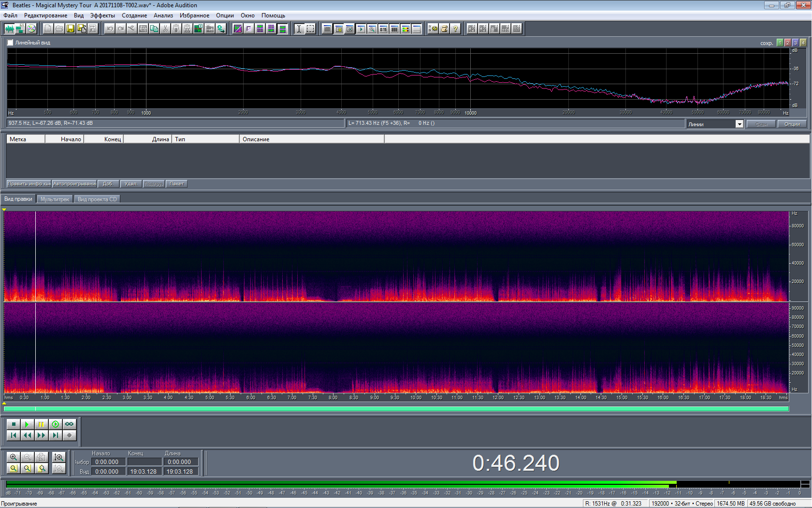Click the Record button
The width and height of the screenshot is (812, 508).
70,435
